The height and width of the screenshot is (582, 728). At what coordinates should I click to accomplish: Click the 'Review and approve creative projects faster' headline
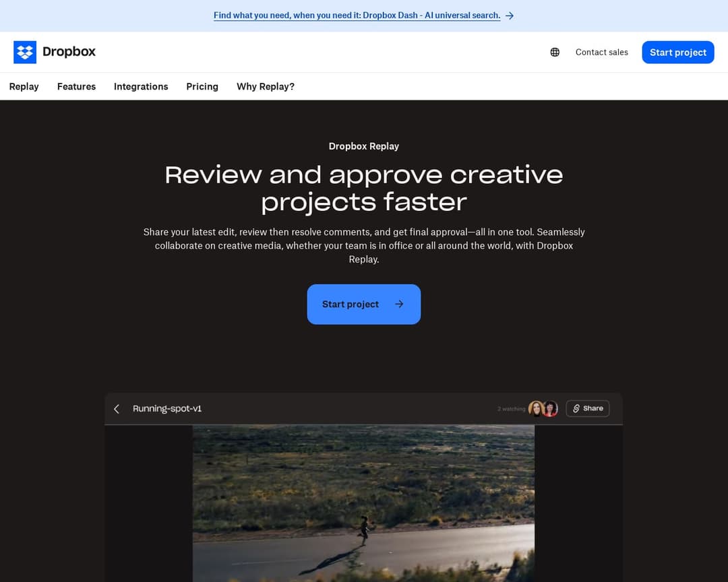tap(364, 189)
